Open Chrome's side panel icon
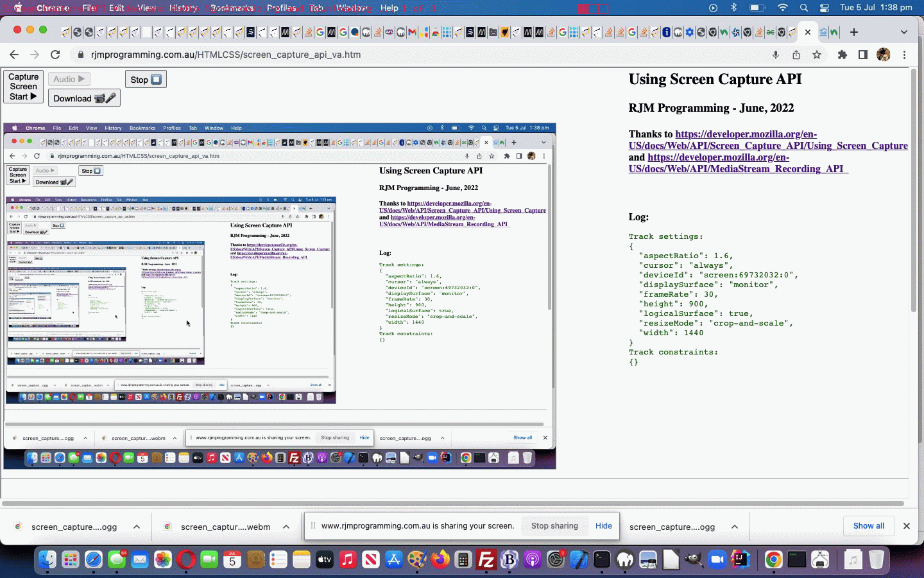Screen dimensions: 924x578 pyautogui.click(x=862, y=55)
